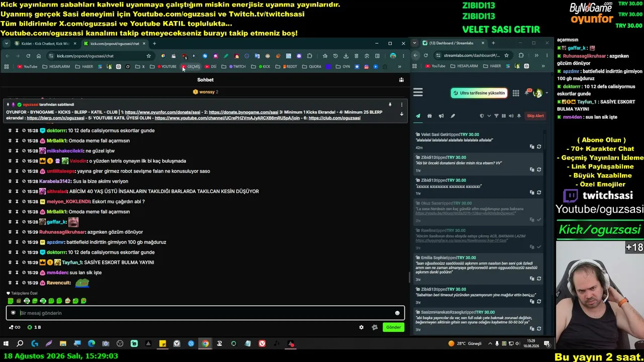Open Windows taskbar search
This screenshot has width=644, height=362.
(x=20, y=344)
